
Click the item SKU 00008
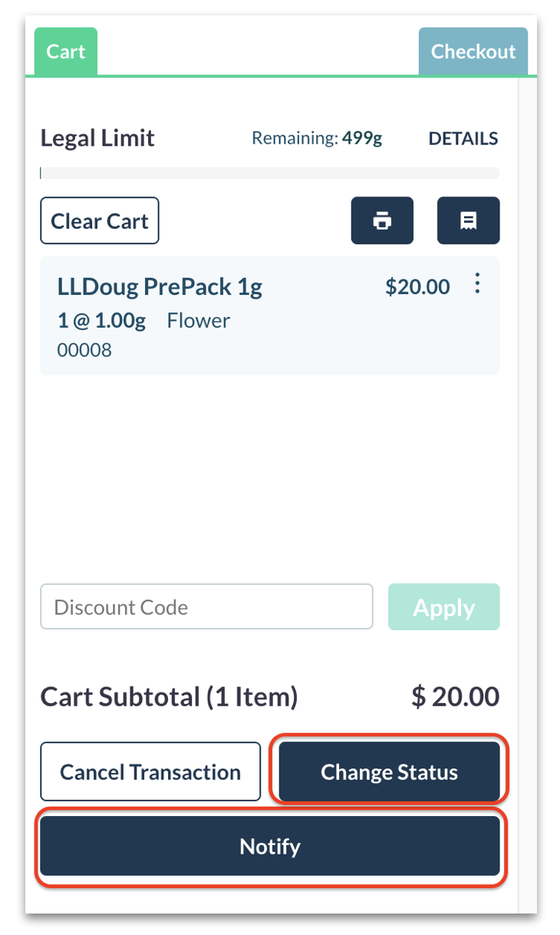84,351
